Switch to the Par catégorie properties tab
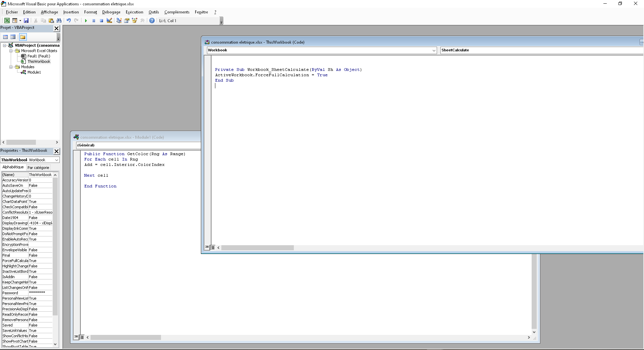 pos(38,168)
